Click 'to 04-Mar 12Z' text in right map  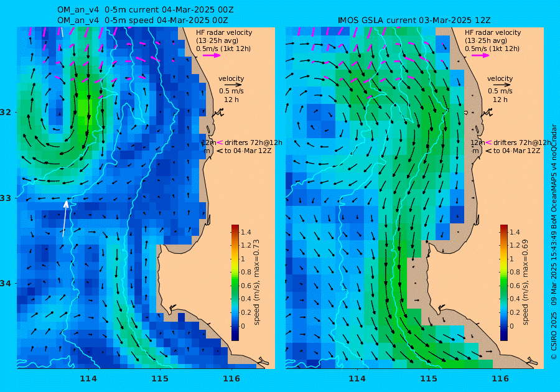516,151
